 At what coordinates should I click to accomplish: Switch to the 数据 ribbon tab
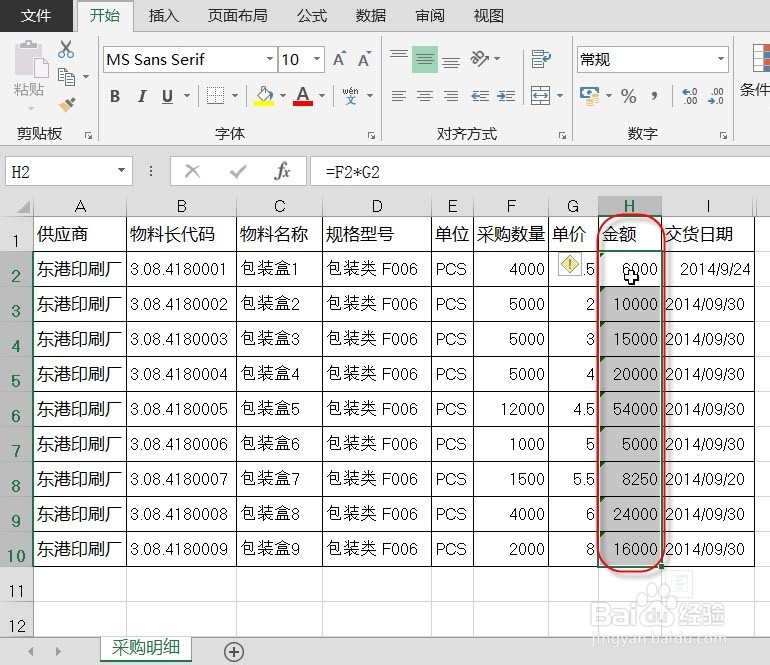371,16
